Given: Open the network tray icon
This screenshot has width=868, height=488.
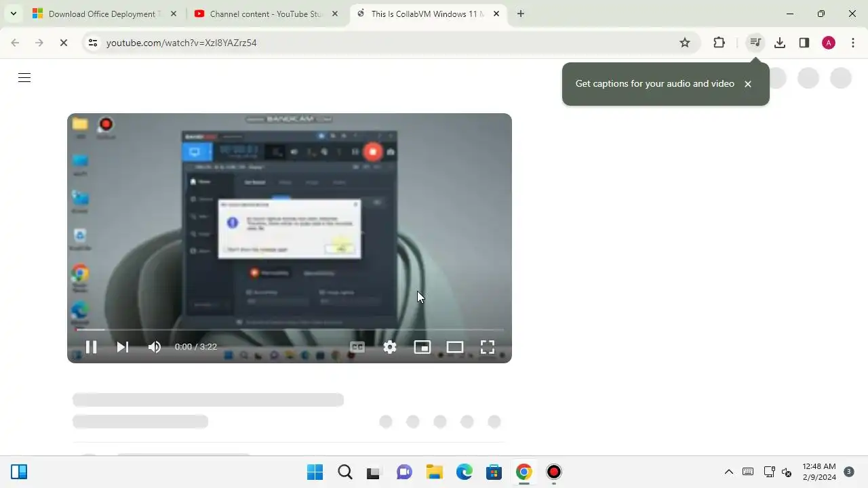Looking at the screenshot, I should [x=769, y=472].
